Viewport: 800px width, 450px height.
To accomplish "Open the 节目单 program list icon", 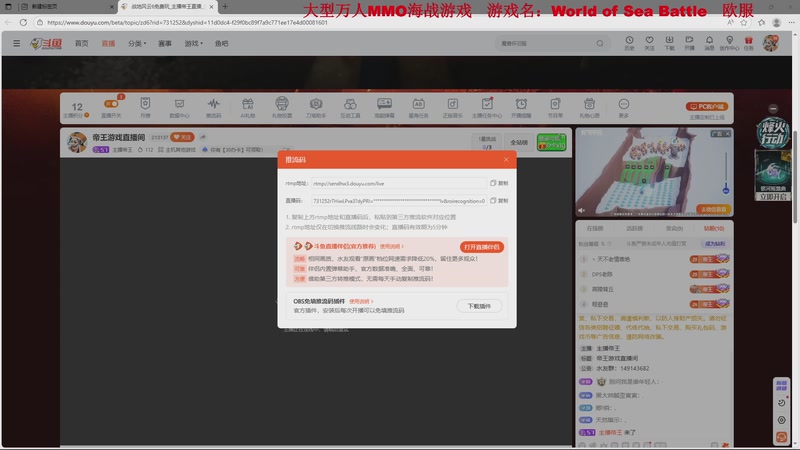I will [x=555, y=108].
